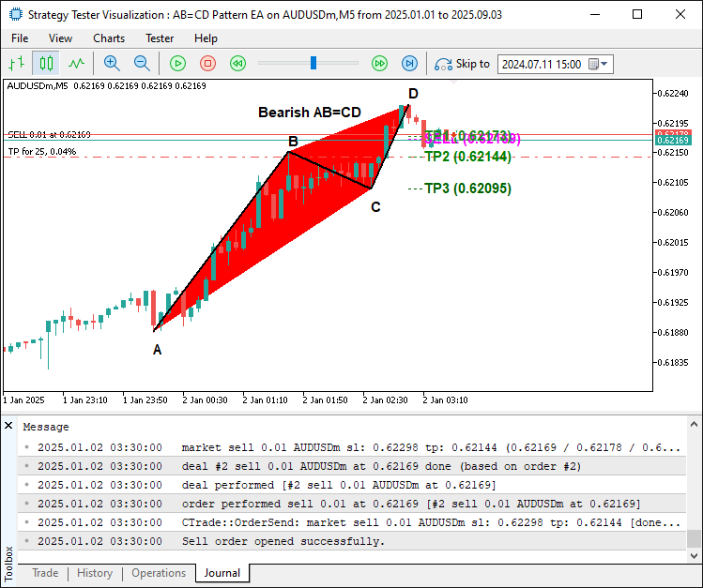703x588 pixels.
Task: Select candlestick chart view
Action: click(x=46, y=63)
